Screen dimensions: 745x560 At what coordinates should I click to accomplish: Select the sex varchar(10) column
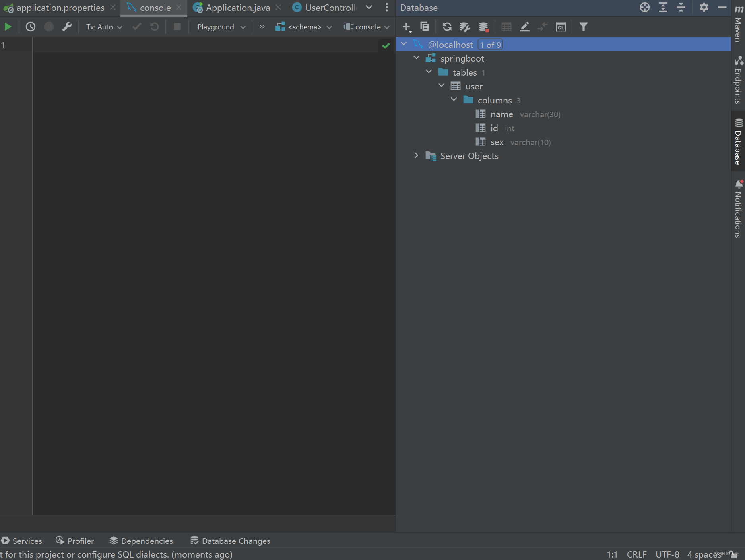click(x=513, y=142)
